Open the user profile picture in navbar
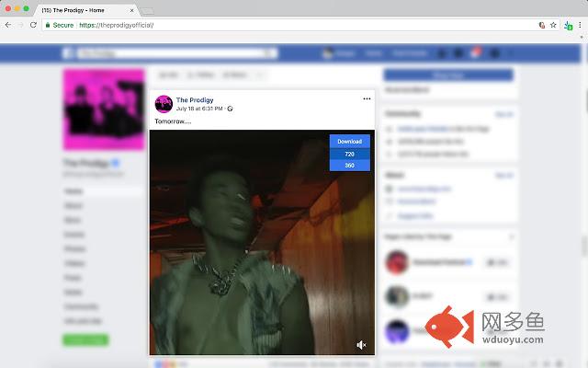 tap(327, 53)
